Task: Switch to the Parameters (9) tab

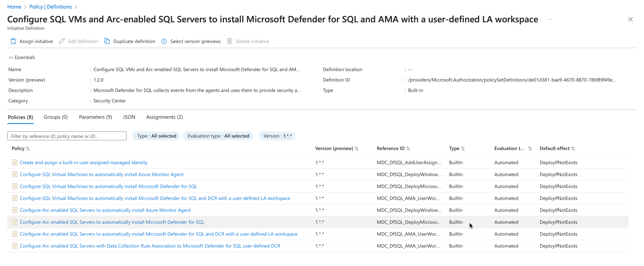Action: click(95, 117)
